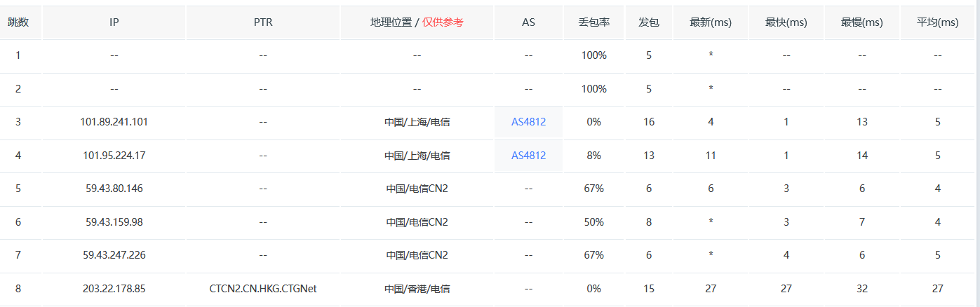Click the 发包 column header
Screen dimensions: 980x307
click(x=649, y=22)
